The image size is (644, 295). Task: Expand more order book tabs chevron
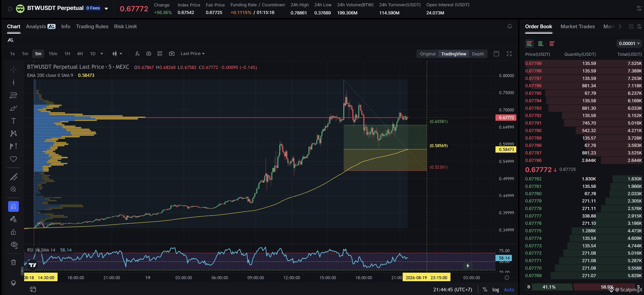click(x=620, y=27)
